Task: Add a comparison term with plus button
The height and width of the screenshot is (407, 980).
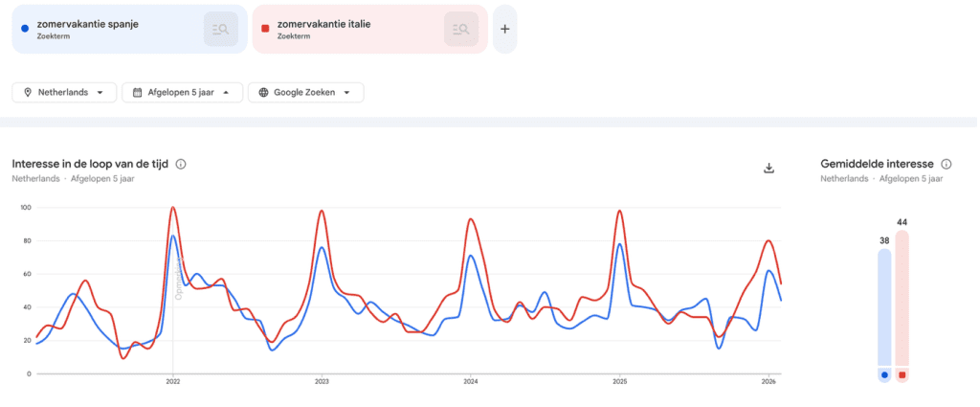Action: [505, 29]
